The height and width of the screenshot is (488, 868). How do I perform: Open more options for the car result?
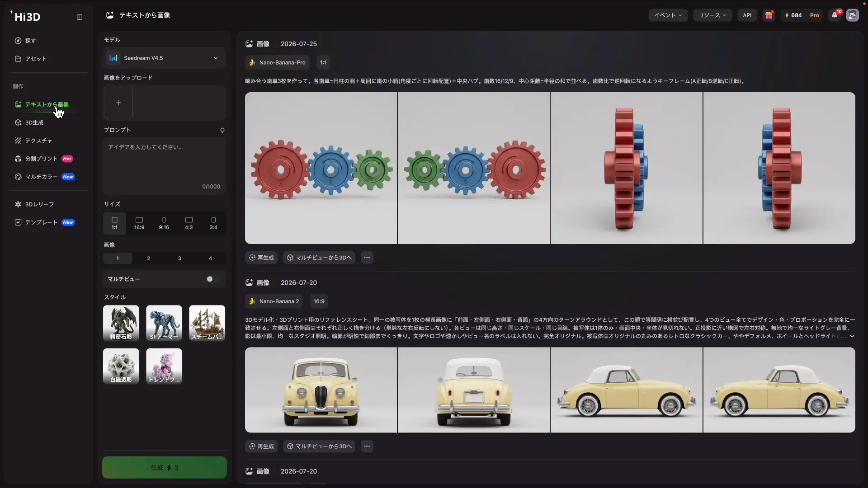367,446
